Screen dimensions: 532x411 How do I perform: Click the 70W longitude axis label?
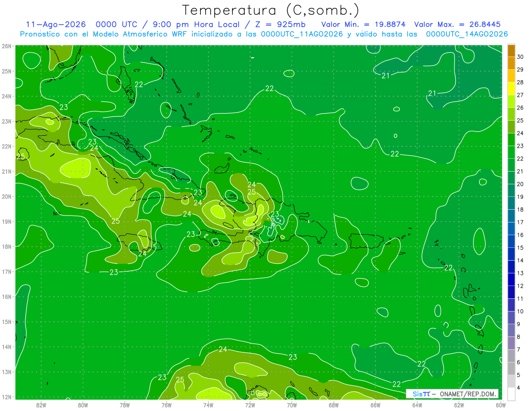tap(292, 405)
